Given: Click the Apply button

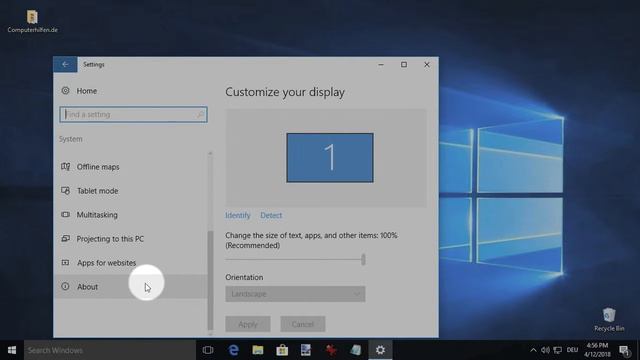Looking at the screenshot, I should (248, 324).
